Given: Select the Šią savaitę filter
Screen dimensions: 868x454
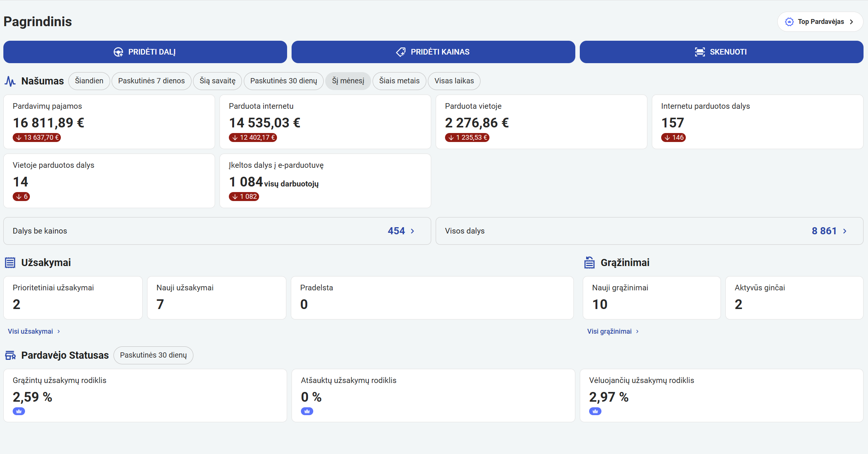Looking at the screenshot, I should click(218, 81).
